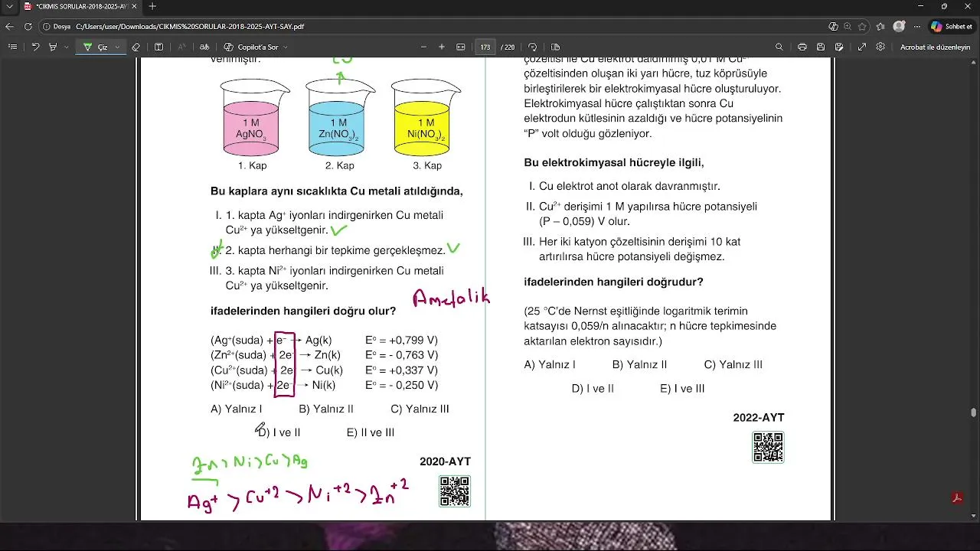This screenshot has width=980, height=551.
Task: Open Copilot icon in address bar
Action: pos(833,26)
